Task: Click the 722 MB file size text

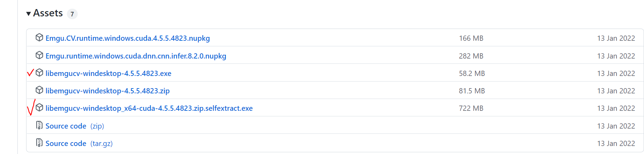Action: coord(471,108)
